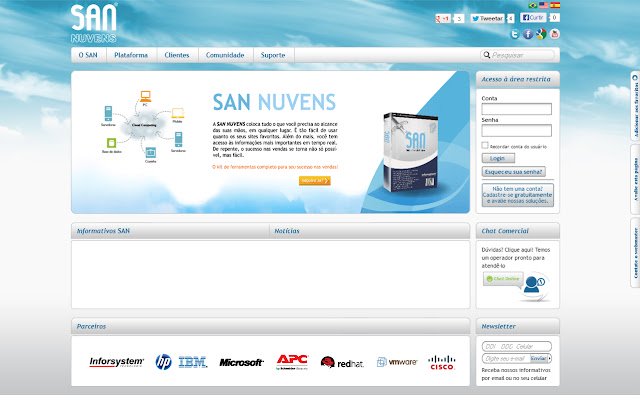The image size is (640, 400).
Task: Click the chat operator avatar icon
Action: (x=535, y=284)
